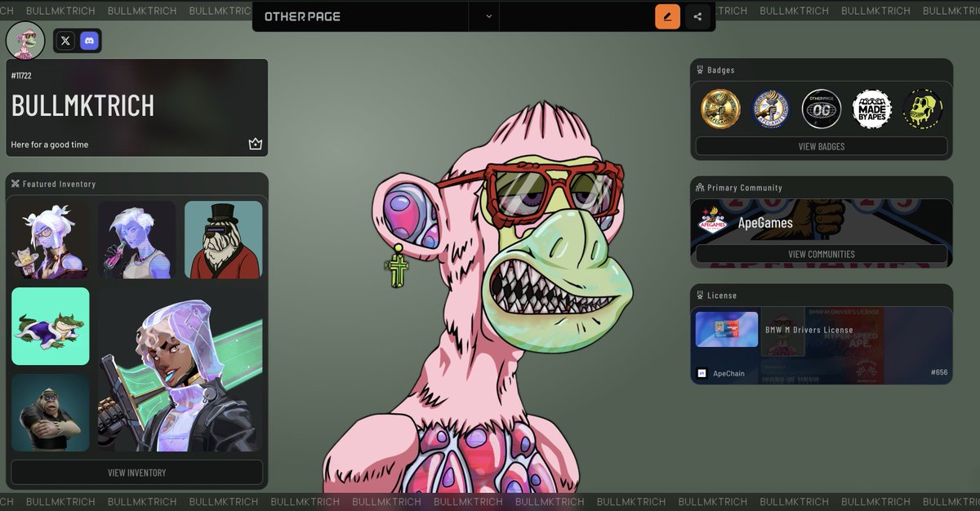Open the Discord social link

coord(89,40)
